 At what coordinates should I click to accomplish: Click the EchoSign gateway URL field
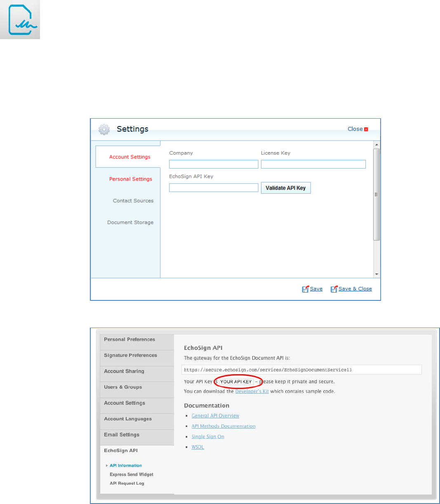tap(301, 370)
